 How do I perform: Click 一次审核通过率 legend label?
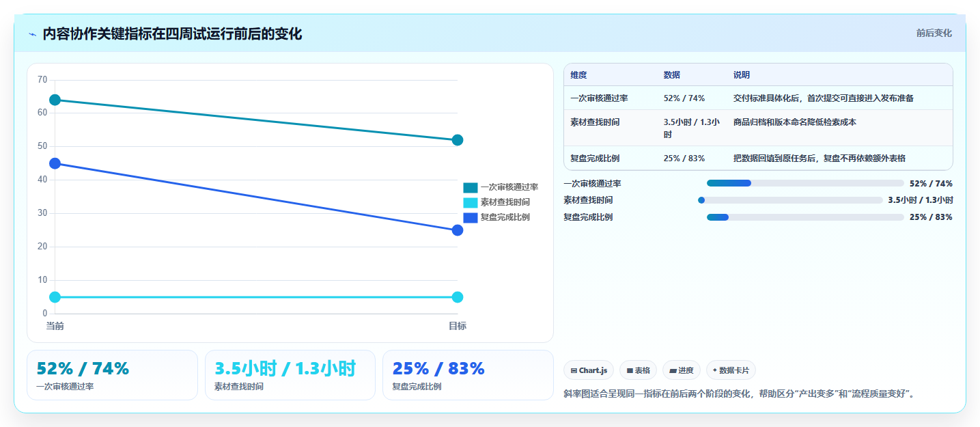[x=509, y=187]
